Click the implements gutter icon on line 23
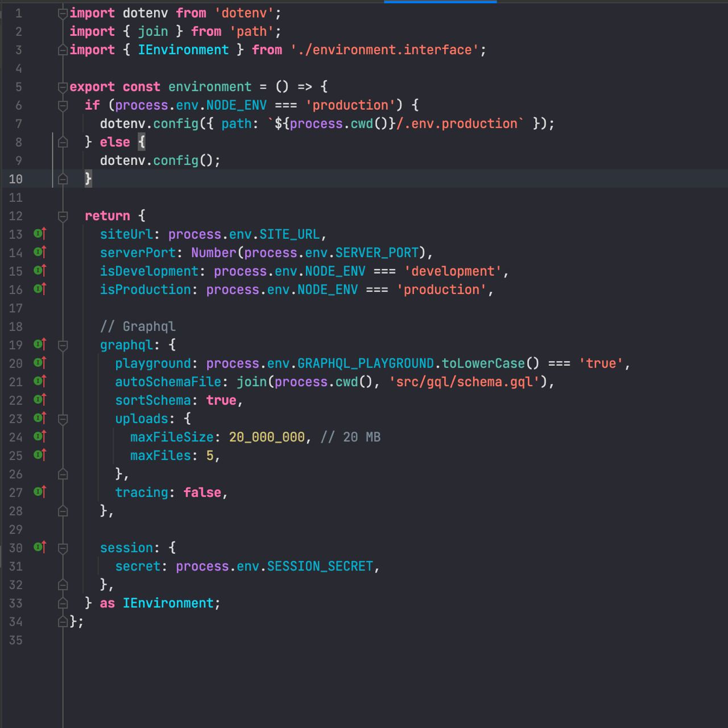The image size is (728, 728). pos(39,418)
